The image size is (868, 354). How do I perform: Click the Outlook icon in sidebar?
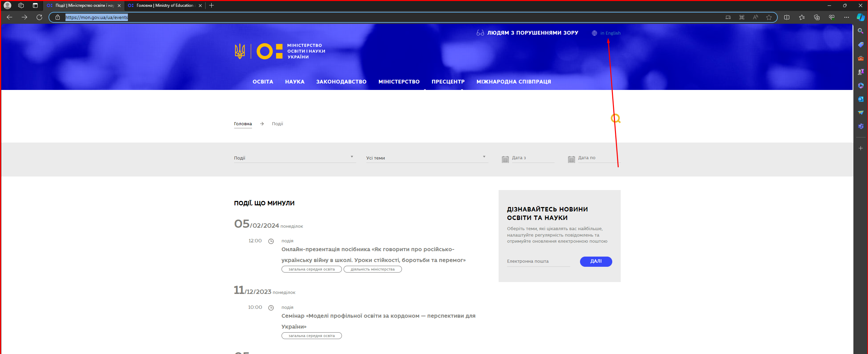(861, 99)
